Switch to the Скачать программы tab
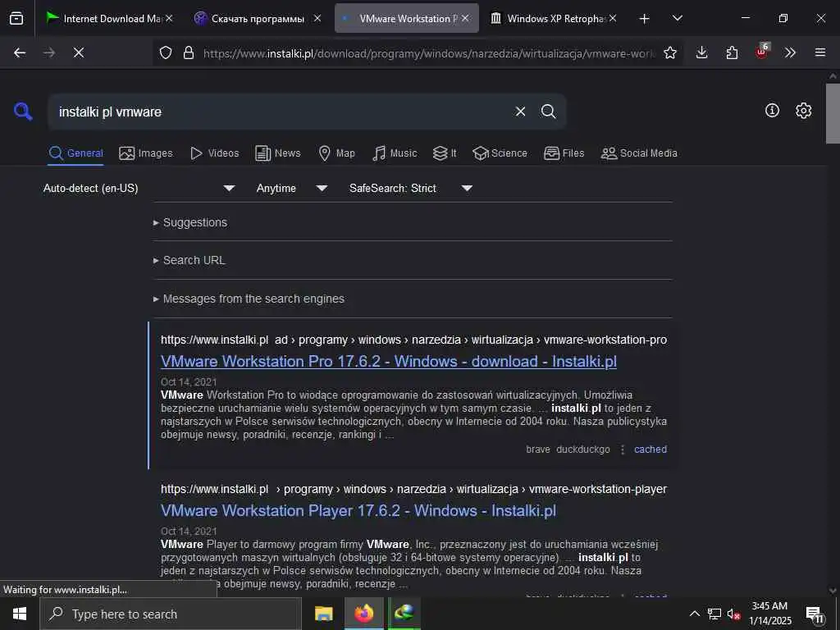 [x=257, y=19]
